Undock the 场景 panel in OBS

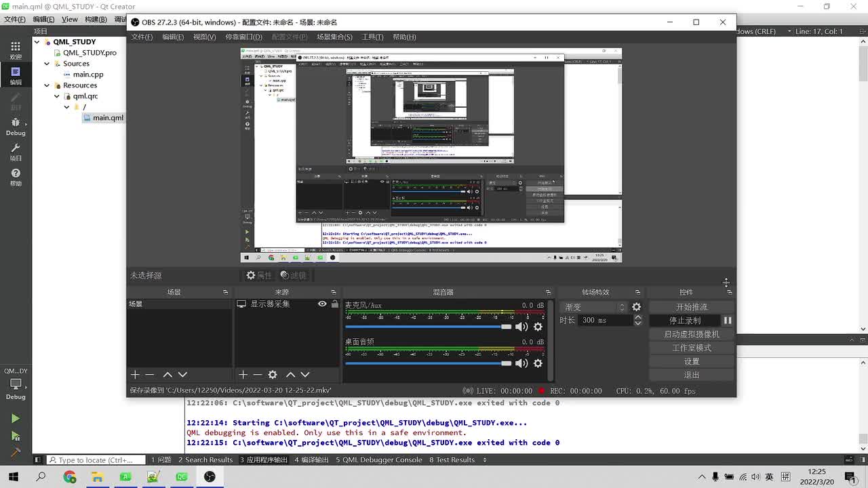pos(226,292)
